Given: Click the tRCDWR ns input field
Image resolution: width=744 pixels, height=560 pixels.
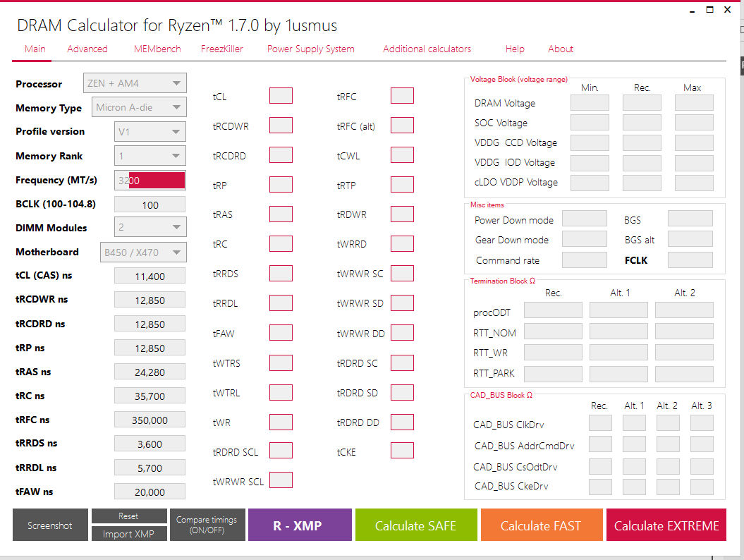Looking at the screenshot, I should (x=150, y=300).
